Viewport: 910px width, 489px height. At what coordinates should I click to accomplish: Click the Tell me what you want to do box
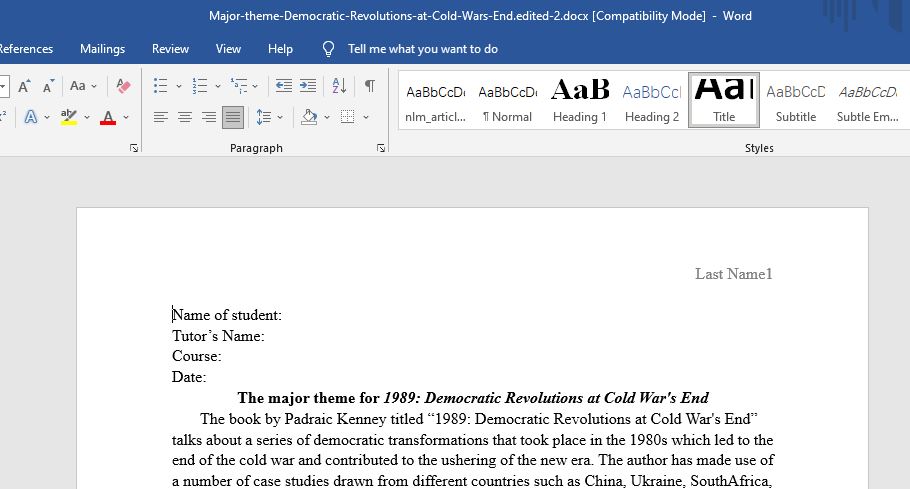pyautogui.click(x=422, y=49)
